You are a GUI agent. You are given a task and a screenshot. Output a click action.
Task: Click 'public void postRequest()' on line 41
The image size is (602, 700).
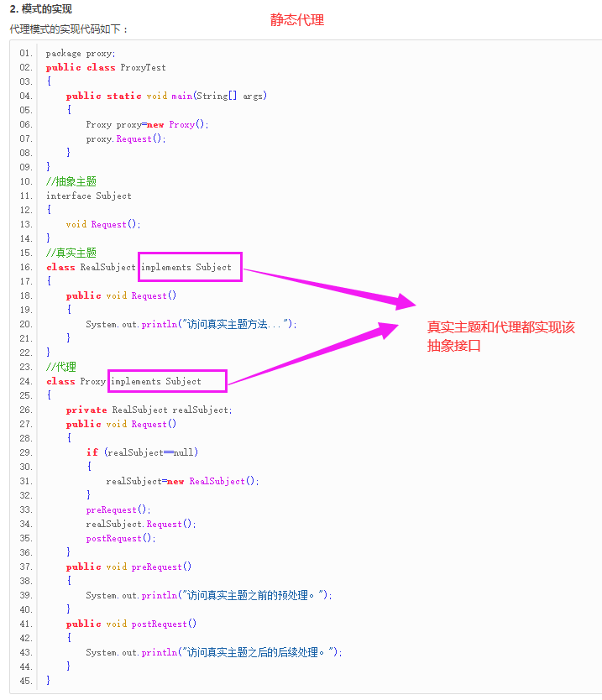click(x=131, y=624)
